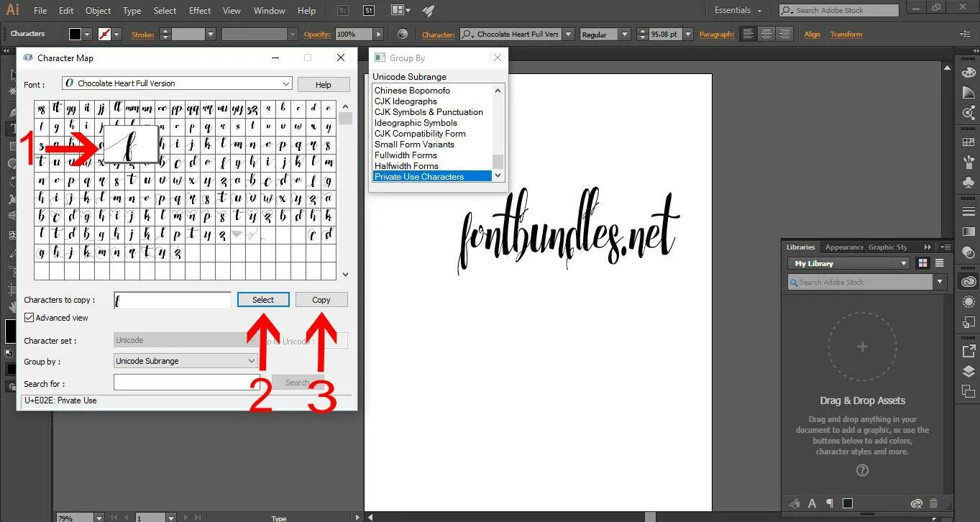Click the Transform link in control bar
This screenshot has height=522, width=980.
(x=846, y=35)
